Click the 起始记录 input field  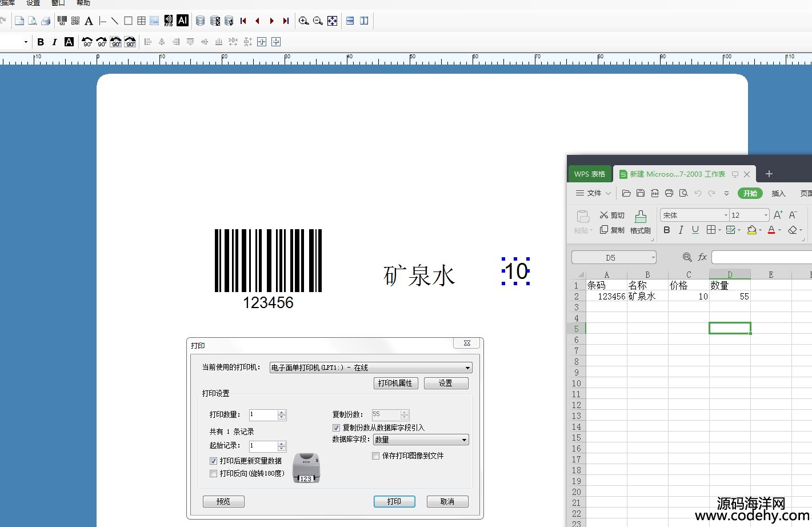point(263,446)
